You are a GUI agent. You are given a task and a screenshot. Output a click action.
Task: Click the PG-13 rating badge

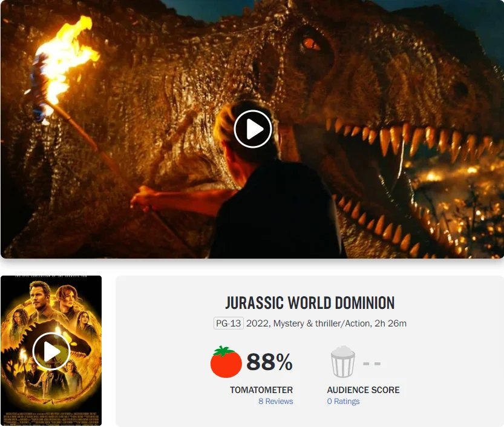click(x=229, y=323)
